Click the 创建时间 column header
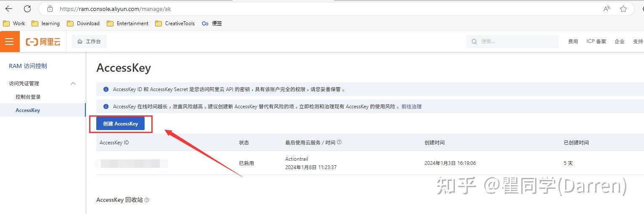Screen dimensions: 644x214 coord(435,143)
